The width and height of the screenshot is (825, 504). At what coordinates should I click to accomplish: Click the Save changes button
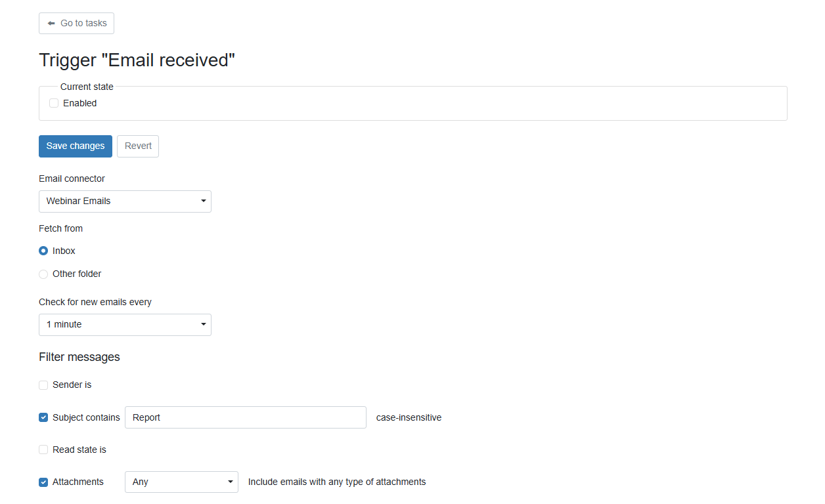coord(76,146)
